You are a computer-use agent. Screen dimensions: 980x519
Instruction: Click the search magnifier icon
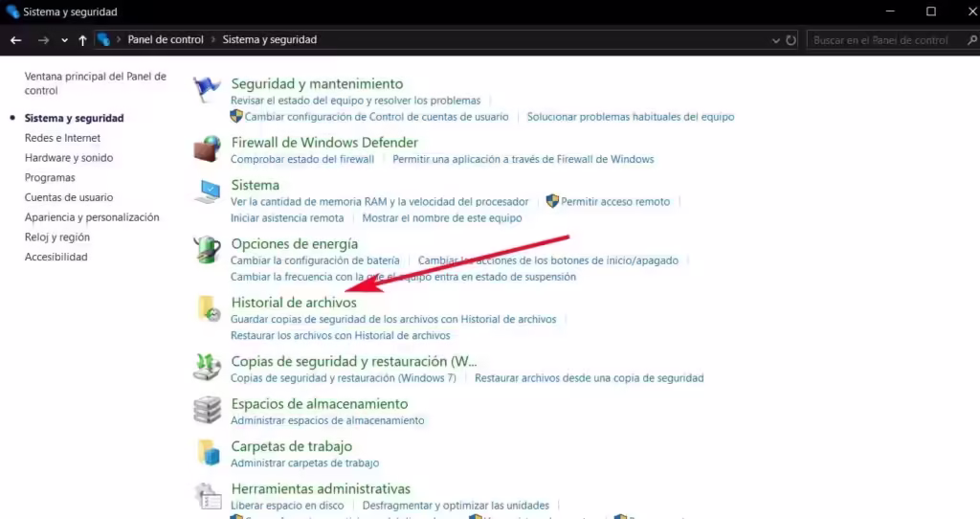(x=972, y=40)
